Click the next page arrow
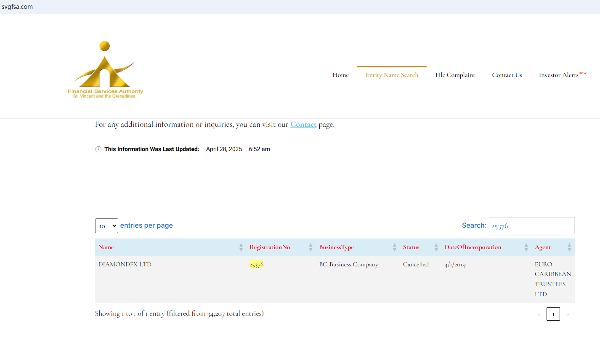The width and height of the screenshot is (600, 364). point(568,314)
